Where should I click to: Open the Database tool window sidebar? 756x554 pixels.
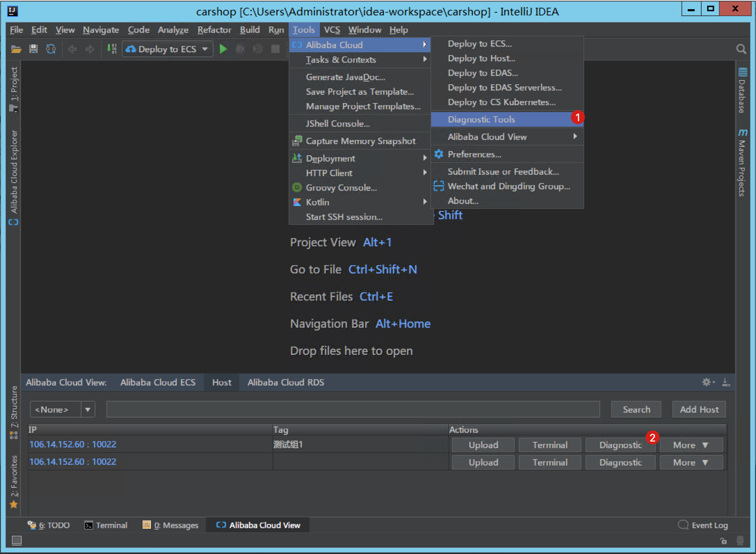coord(743,90)
